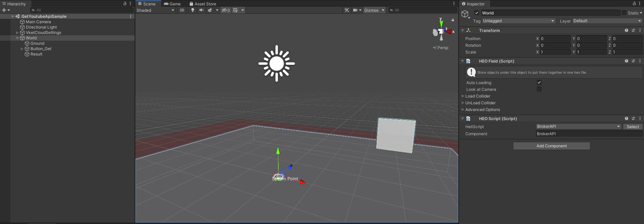Viewport: 644px width, 224px height.
Task: Uncheck the Auto Loading checkbox
Action: [x=539, y=82]
